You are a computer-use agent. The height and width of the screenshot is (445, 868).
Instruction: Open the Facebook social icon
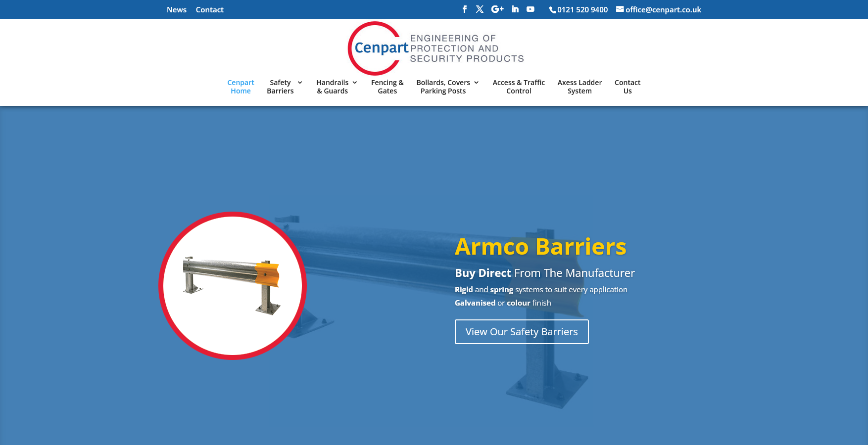[464, 9]
